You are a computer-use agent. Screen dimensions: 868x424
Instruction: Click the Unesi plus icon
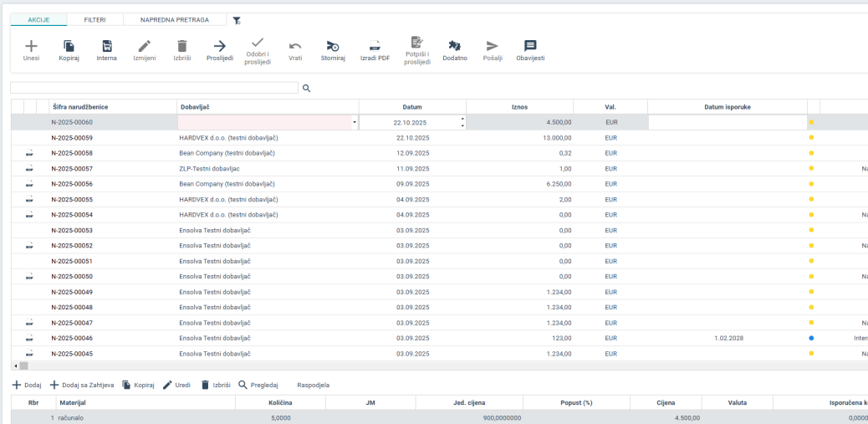pyautogui.click(x=31, y=47)
